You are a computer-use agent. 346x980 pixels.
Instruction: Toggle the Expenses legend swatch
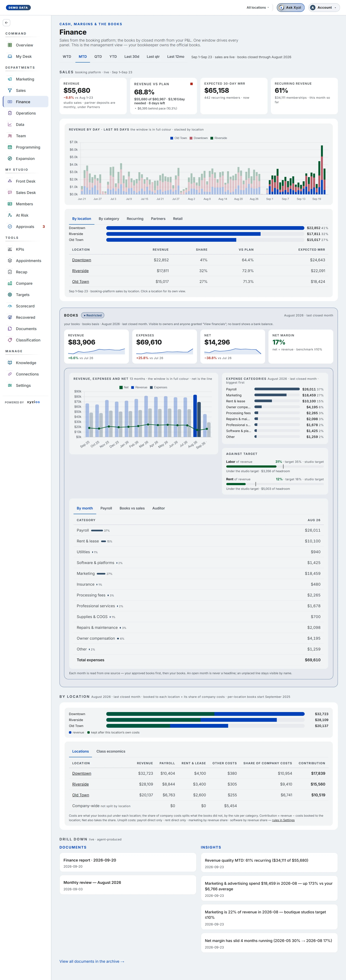(x=152, y=388)
